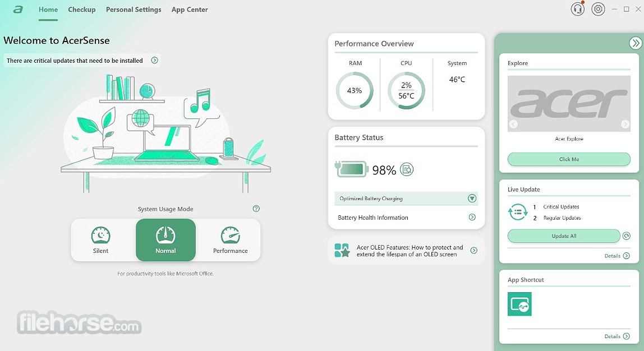Select Normal usage mode
Viewport: 644px width, 351px height.
[x=165, y=240]
